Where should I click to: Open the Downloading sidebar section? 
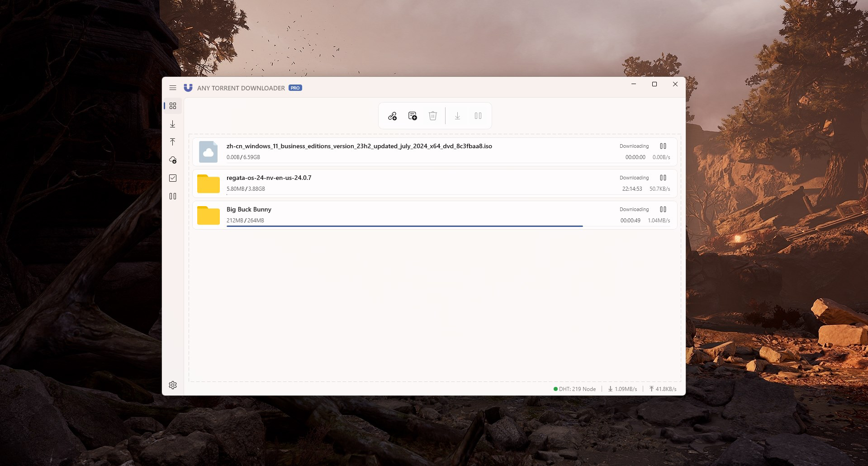point(172,124)
